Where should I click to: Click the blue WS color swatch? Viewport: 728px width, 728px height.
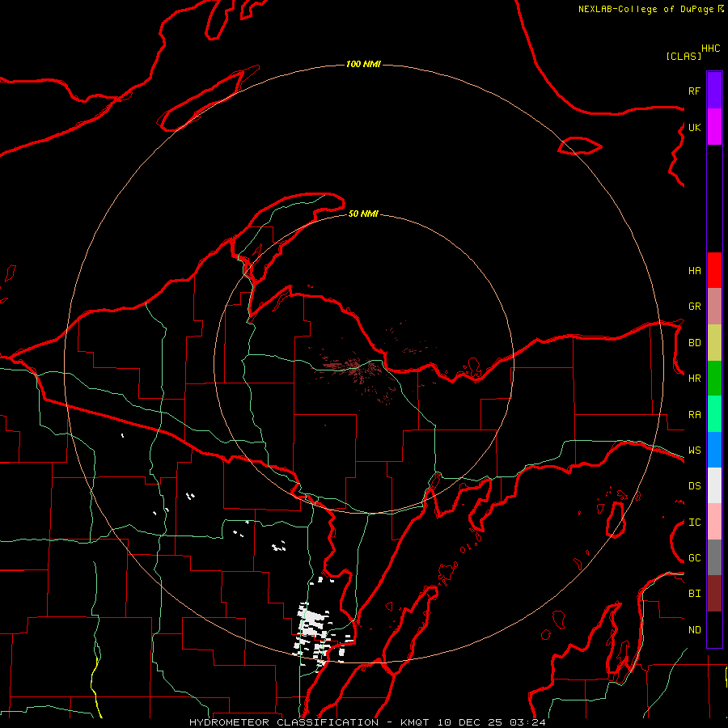click(x=714, y=450)
